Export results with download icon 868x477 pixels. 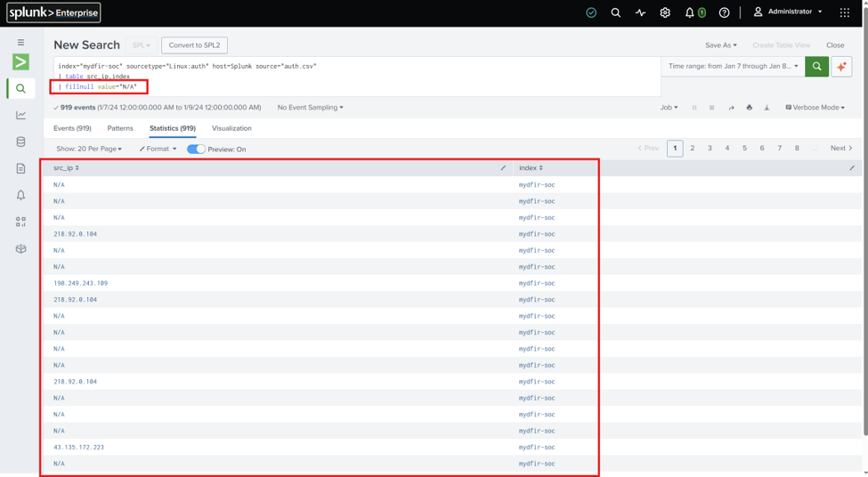(x=767, y=108)
